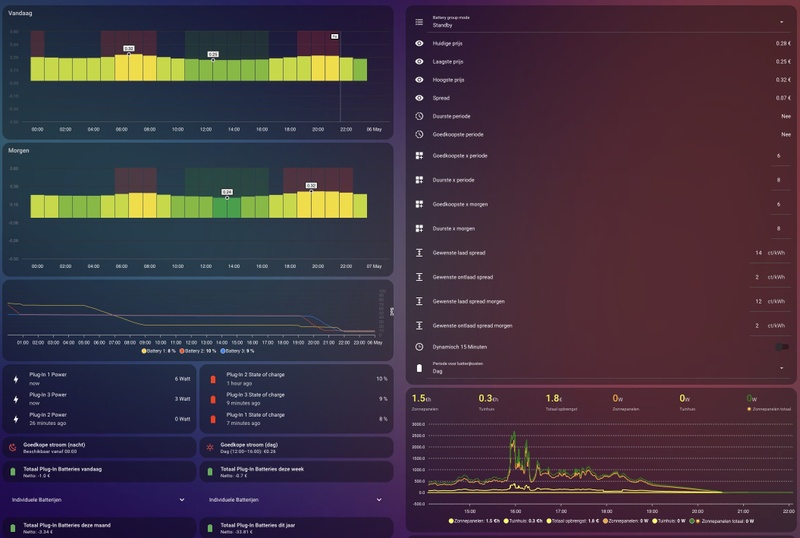Edit the Gewenste laad spread 14 ct/kWh field
The width and height of the screenshot is (800, 538).
(769, 253)
